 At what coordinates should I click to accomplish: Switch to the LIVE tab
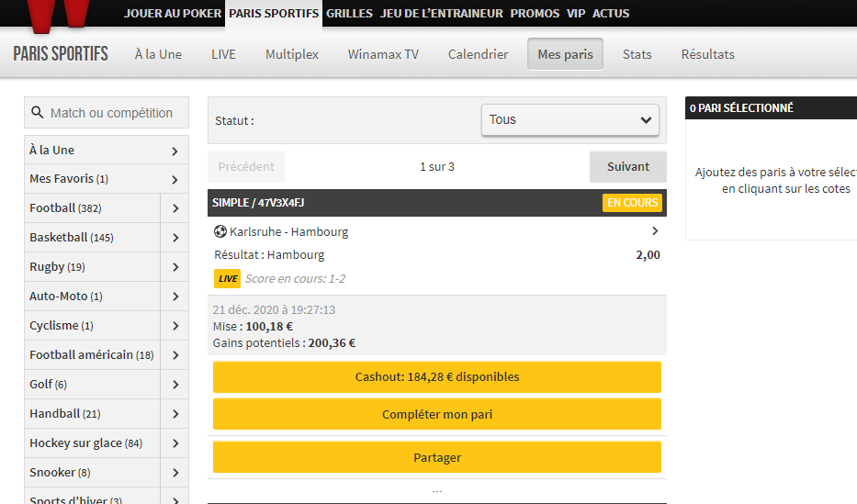(223, 54)
